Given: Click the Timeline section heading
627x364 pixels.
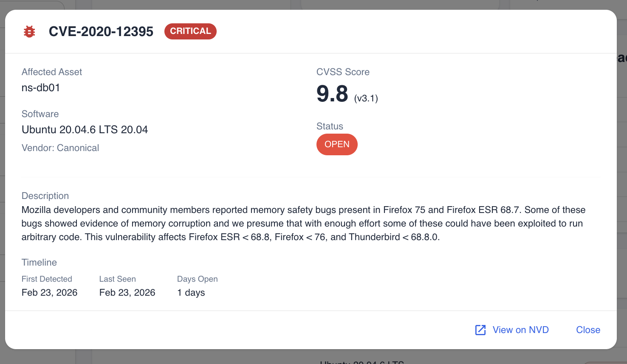Looking at the screenshot, I should click(39, 263).
